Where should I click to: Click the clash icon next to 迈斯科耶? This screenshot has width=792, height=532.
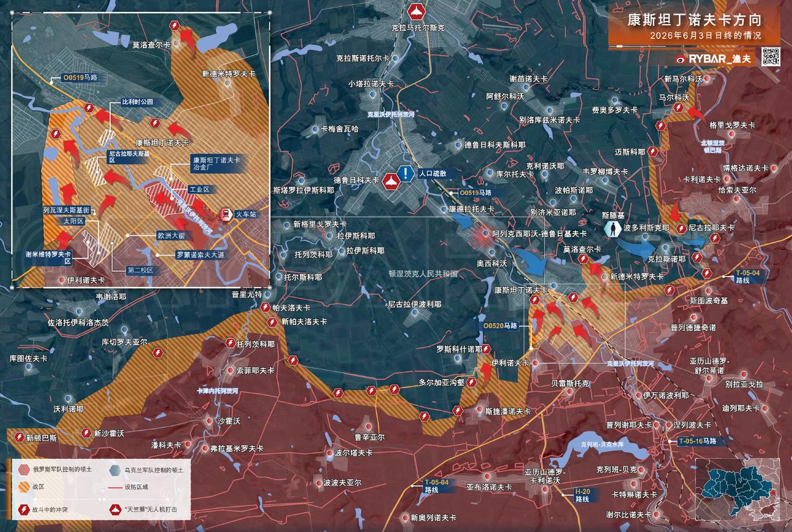(653, 152)
